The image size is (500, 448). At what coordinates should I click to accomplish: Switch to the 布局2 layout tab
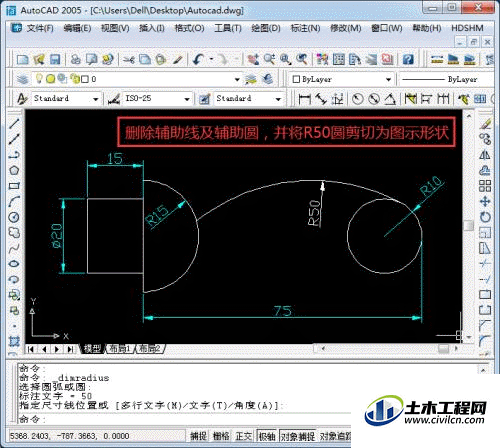150,349
